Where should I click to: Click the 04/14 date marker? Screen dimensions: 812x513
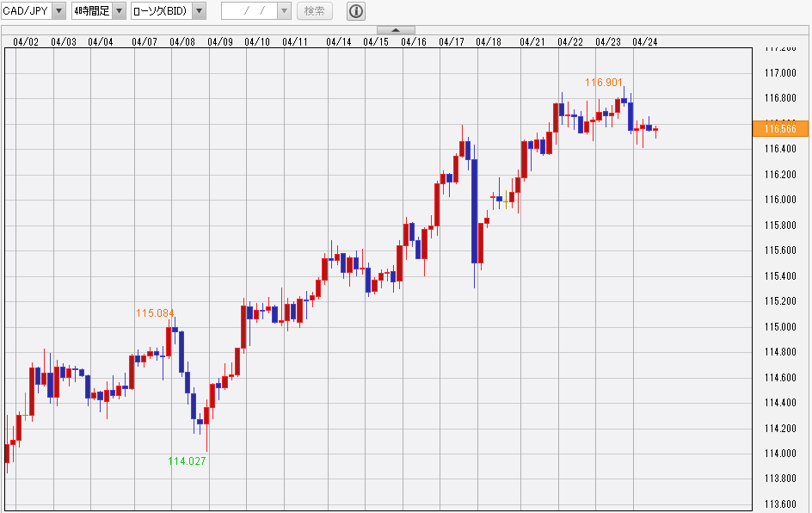click(x=339, y=41)
